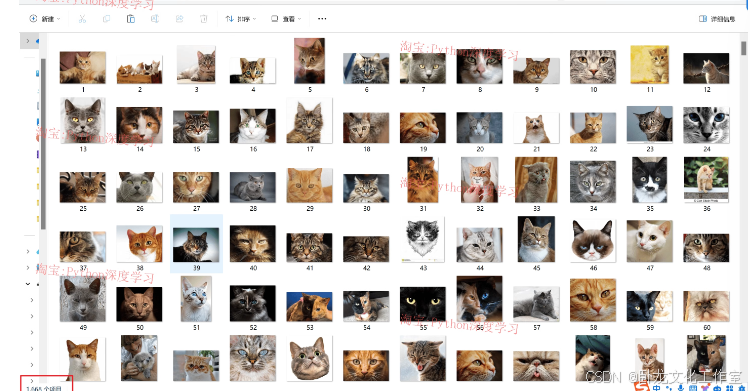Select white cat thumbnail 47
Image resolution: width=750 pixels, height=391 pixels.
pos(650,241)
